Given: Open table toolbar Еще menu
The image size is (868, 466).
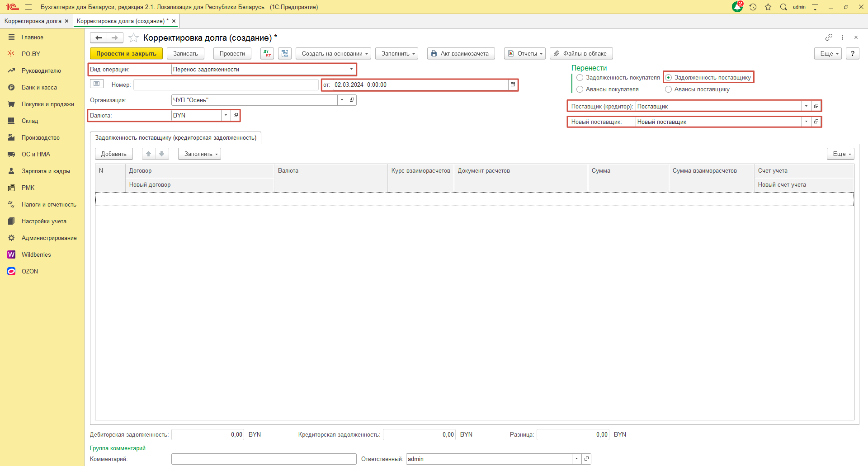Looking at the screenshot, I should coord(840,154).
